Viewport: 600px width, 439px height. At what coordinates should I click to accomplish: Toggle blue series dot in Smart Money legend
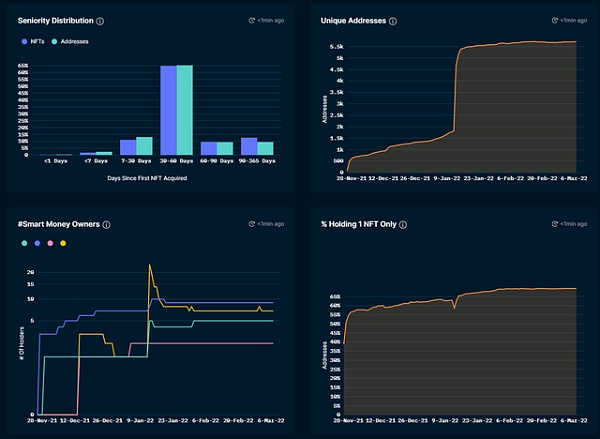(x=38, y=243)
